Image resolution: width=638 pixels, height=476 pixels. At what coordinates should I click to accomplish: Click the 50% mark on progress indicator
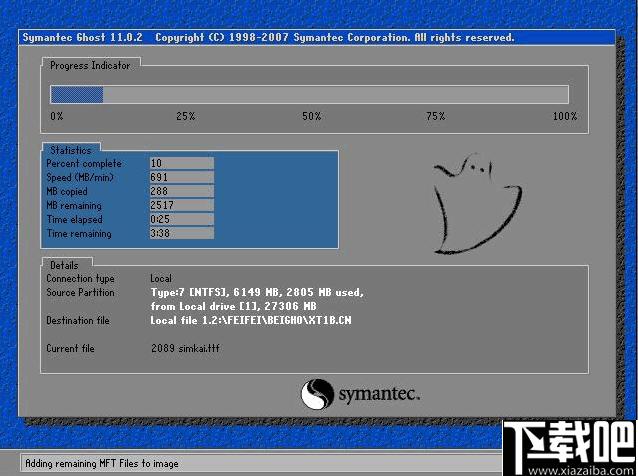[311, 116]
